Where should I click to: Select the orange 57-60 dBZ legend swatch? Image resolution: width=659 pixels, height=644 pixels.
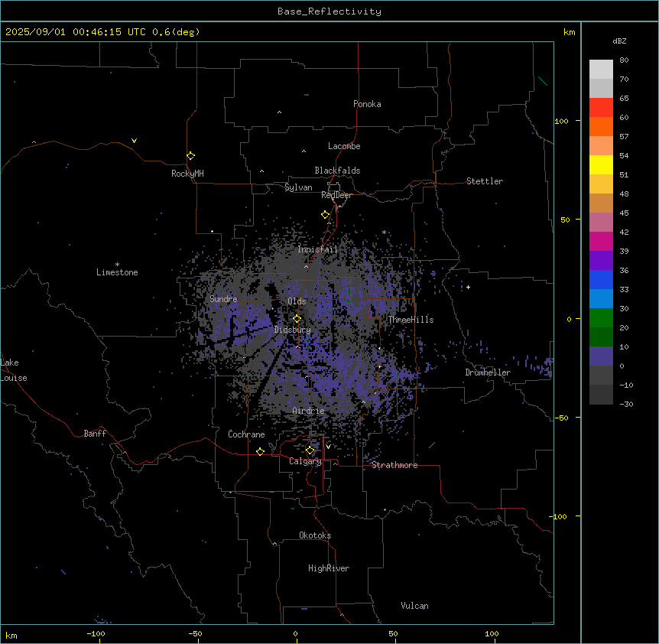601,126
